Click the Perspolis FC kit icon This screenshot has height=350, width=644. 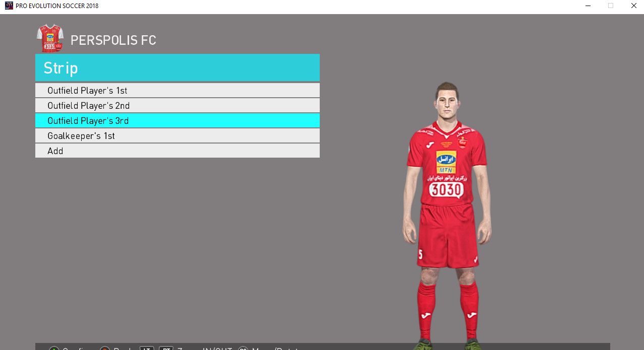50,38
